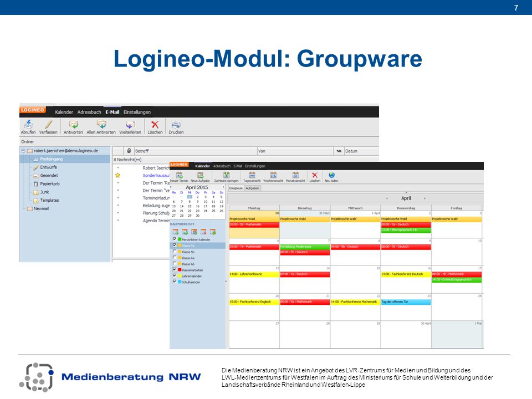Switch to the Aufgaben tab
532x399 pixels.
point(252,188)
